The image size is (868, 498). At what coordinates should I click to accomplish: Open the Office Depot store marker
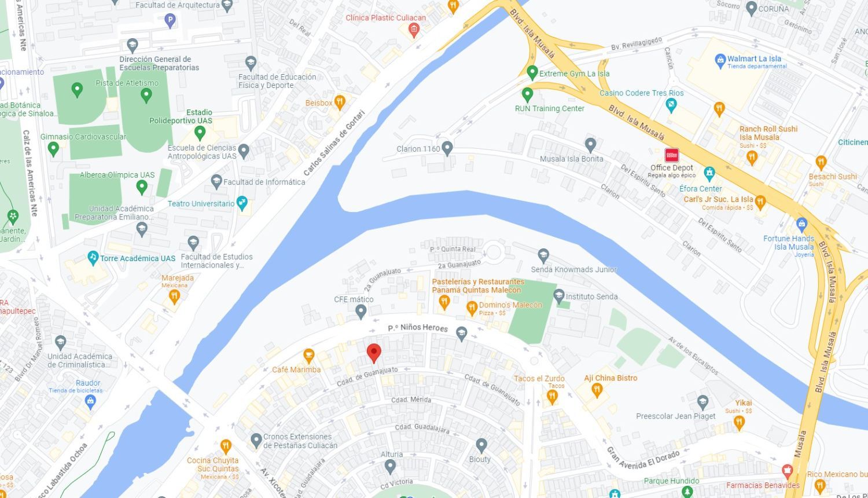(x=672, y=155)
